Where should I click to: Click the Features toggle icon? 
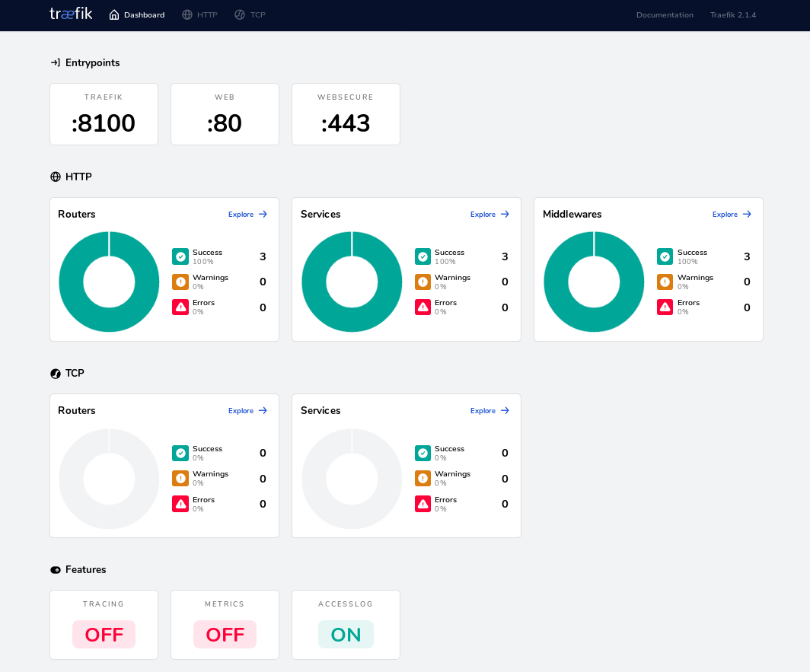pos(56,570)
